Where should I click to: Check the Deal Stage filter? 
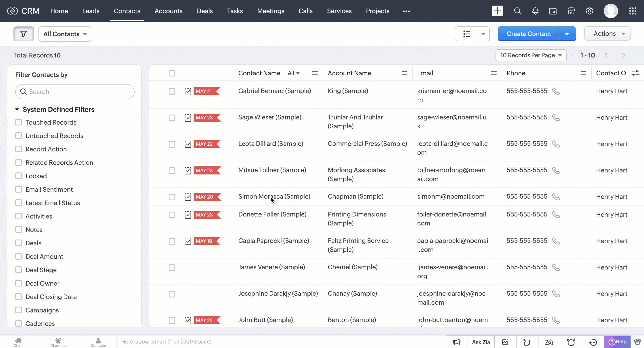click(19, 270)
